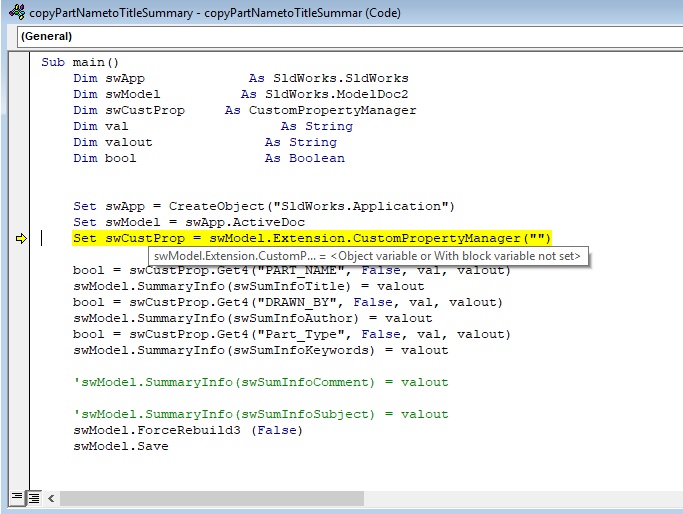Screen dimensions: 683x514
Task: Click the SummaryInfo(swSumInfoKeywords) line
Action: (260, 350)
